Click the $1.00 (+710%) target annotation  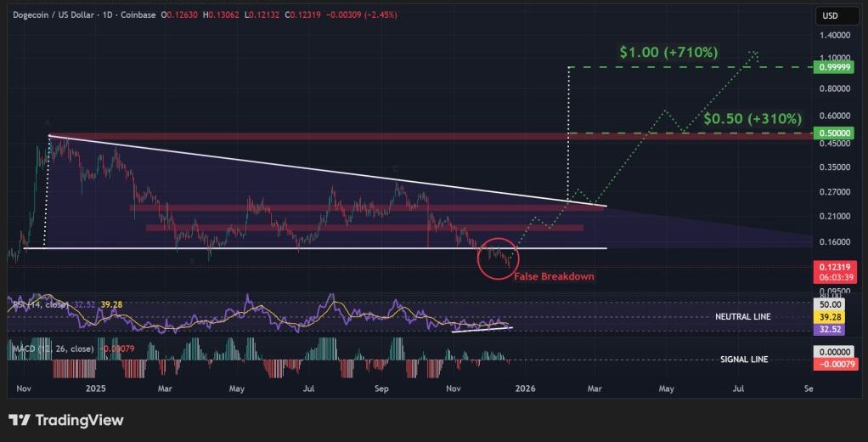pos(668,52)
